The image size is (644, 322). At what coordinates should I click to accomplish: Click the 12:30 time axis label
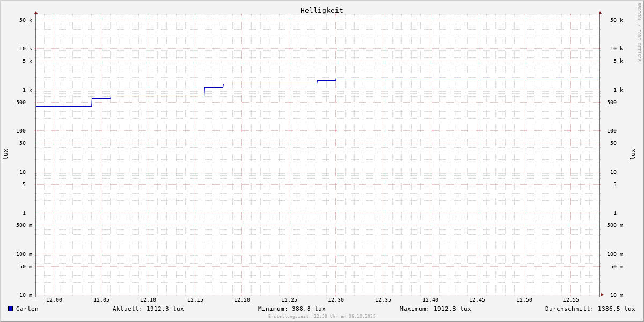click(336, 300)
